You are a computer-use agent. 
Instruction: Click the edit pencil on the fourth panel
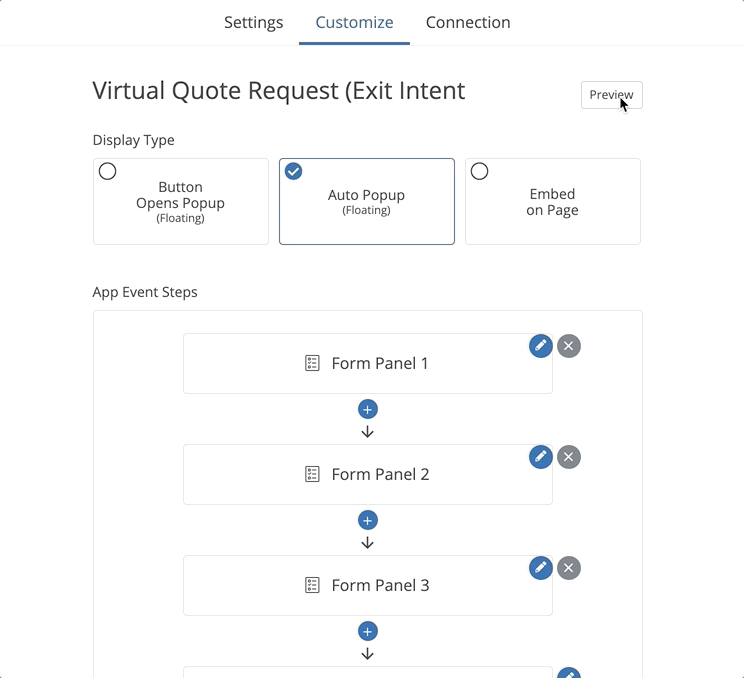coord(568,674)
